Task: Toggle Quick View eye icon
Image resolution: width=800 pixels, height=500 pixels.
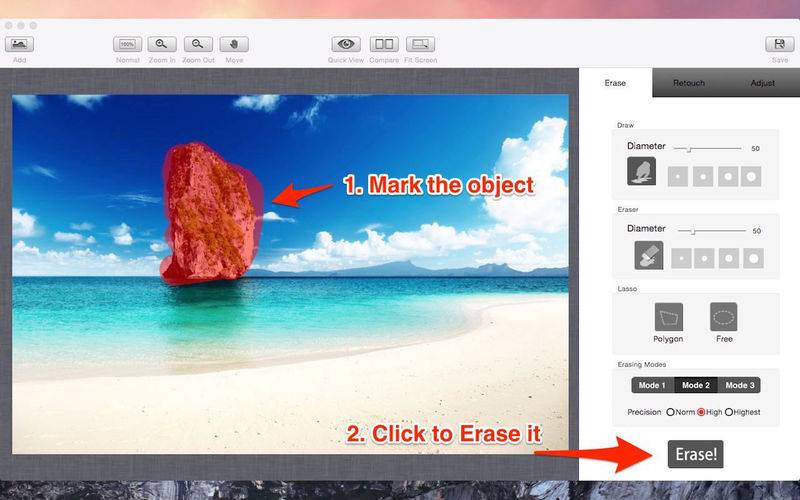Action: [346, 44]
